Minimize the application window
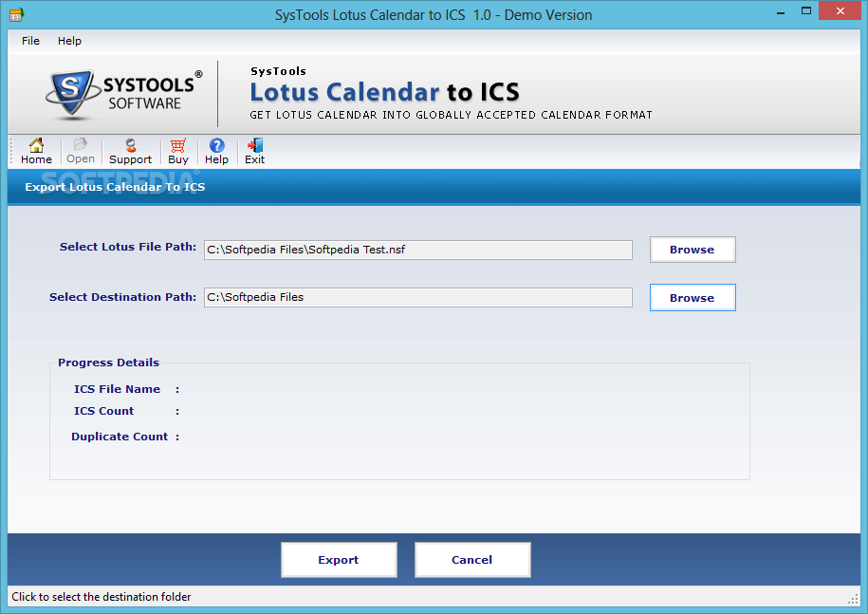Screen dimensions: 868x614 [781, 11]
